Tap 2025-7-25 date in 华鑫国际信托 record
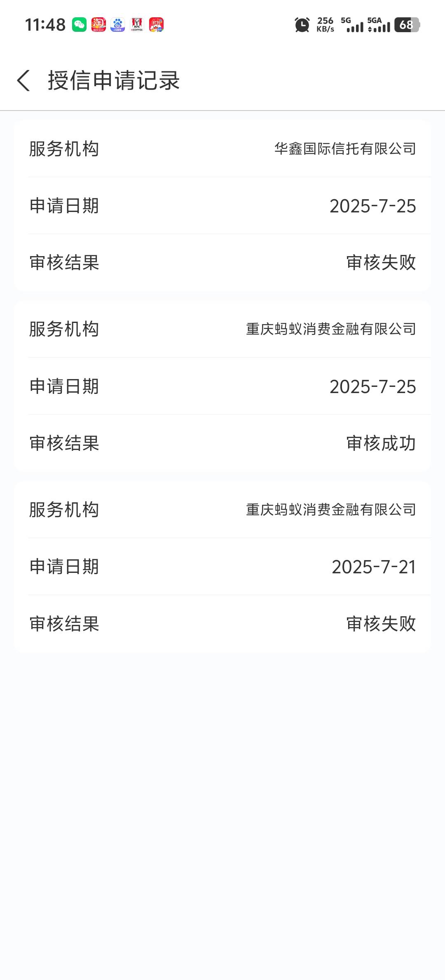Screen dimensions: 445x980 [x=372, y=206]
